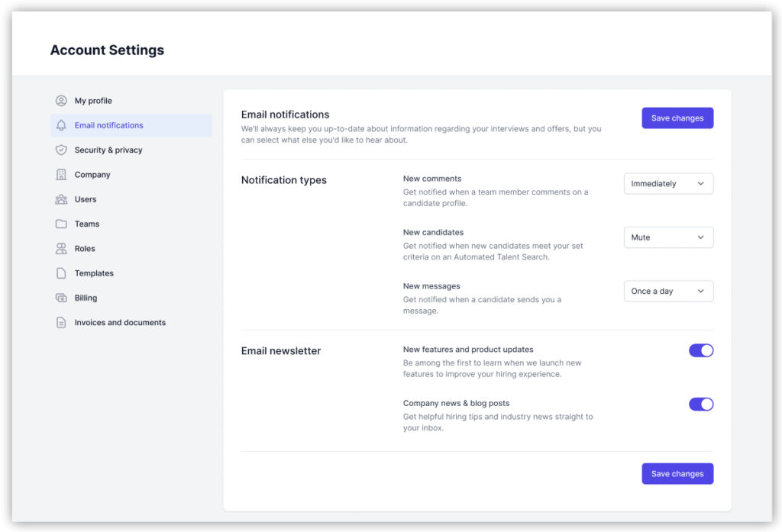Open Invoices and documents settings page
This screenshot has height=532, width=782.
click(120, 323)
